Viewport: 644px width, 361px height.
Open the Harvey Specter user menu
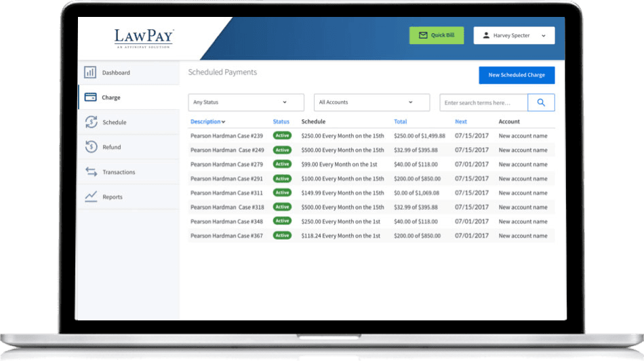[514, 35]
